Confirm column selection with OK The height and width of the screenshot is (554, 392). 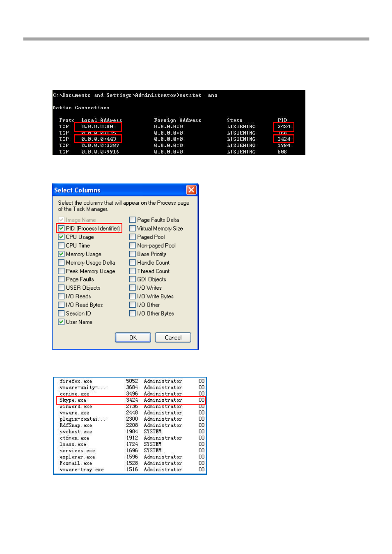click(133, 337)
